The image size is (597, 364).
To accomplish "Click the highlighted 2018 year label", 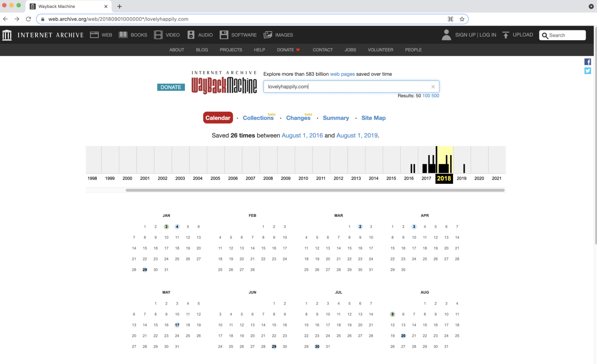I will pos(444,179).
